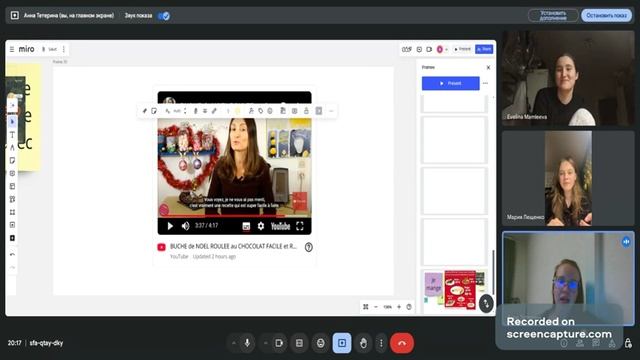Mute the microphone in the call bar
The height and width of the screenshot is (360, 640).
tap(247, 343)
